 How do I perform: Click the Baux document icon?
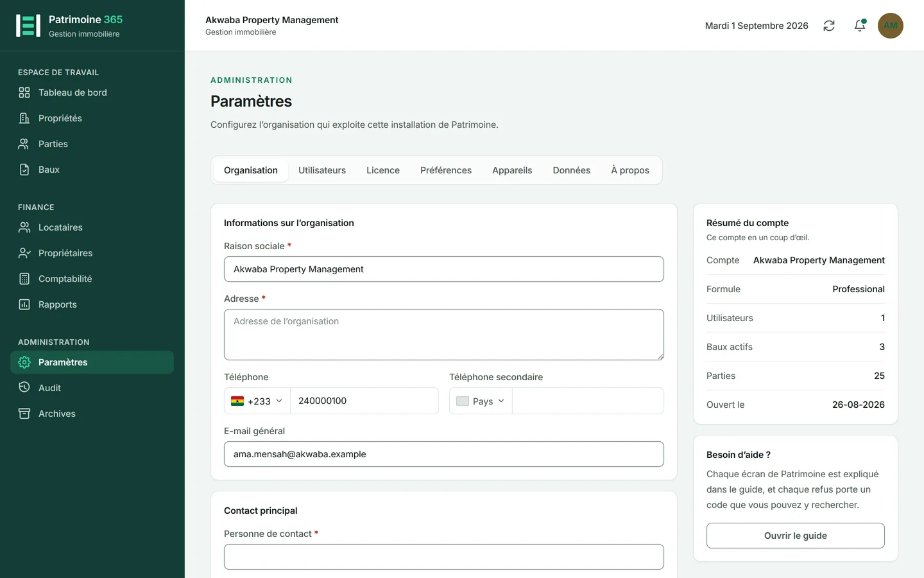pyautogui.click(x=24, y=170)
